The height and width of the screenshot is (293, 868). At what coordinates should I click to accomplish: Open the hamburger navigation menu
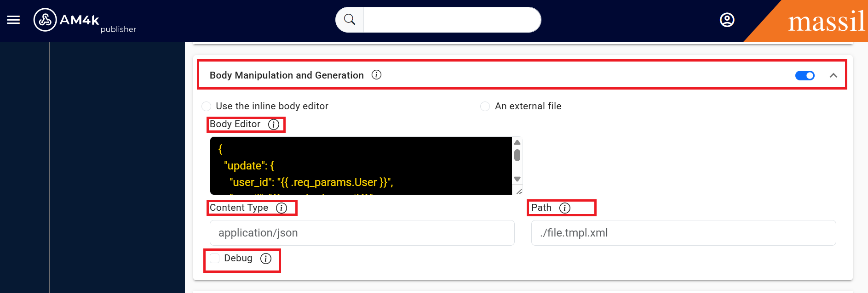pos(13,20)
